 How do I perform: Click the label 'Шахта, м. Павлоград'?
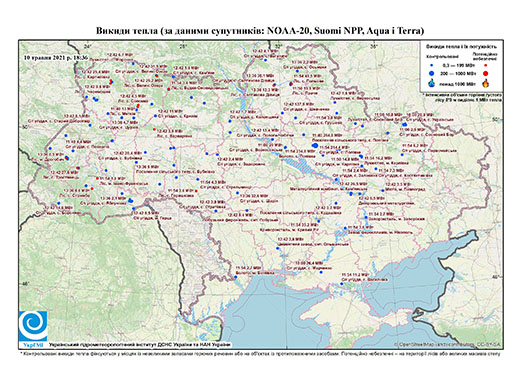[405, 189]
